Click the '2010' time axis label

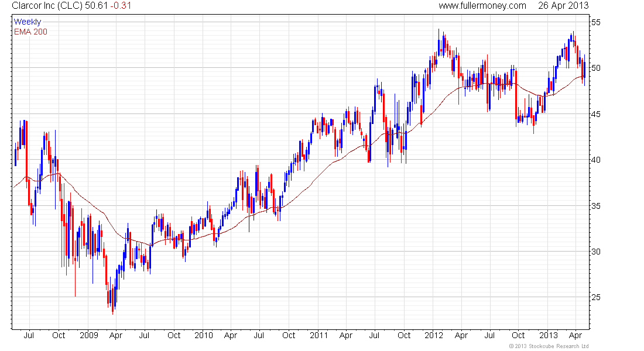[203, 335]
